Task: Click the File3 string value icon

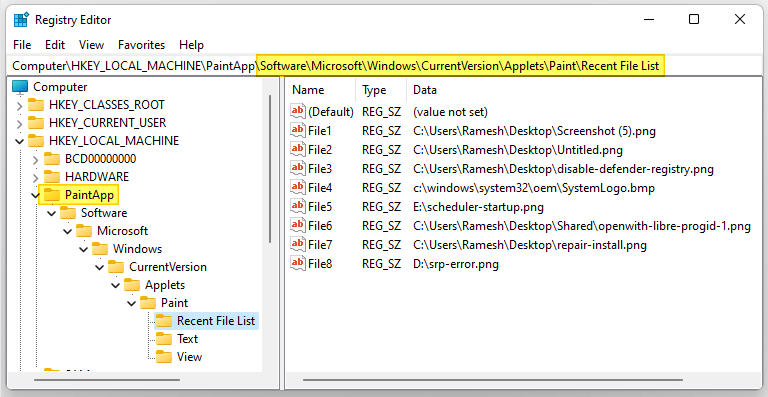Action: click(x=297, y=168)
